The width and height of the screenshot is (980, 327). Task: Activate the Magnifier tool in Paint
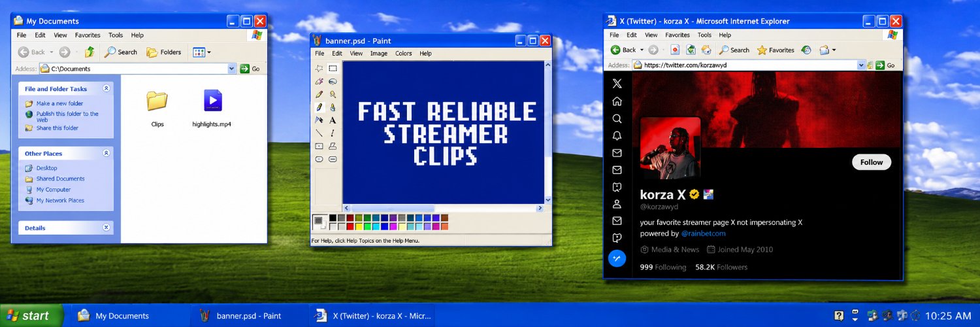pos(333,94)
